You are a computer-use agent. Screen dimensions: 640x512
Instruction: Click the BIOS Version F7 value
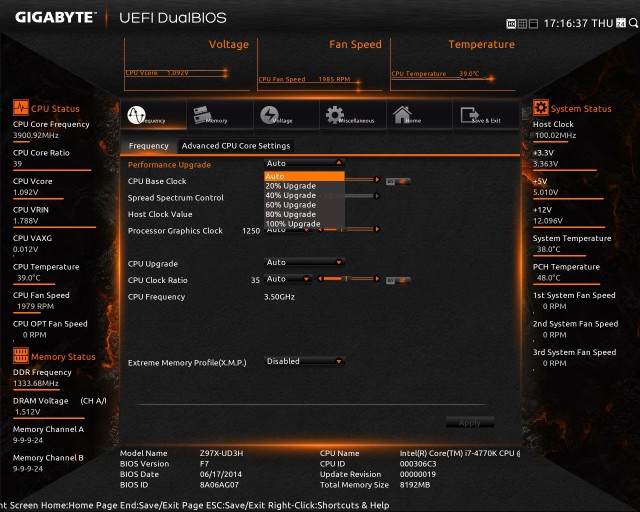(x=204, y=464)
